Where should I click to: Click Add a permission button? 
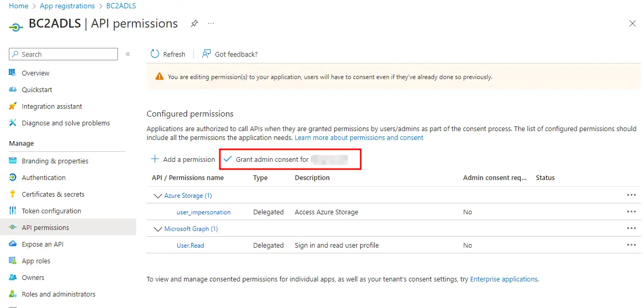182,159
